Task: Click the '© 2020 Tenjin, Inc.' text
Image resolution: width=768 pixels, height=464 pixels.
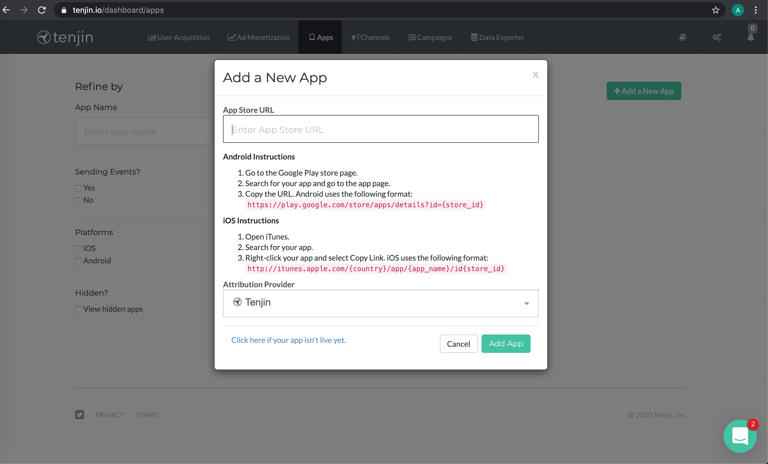Action: 657,415
